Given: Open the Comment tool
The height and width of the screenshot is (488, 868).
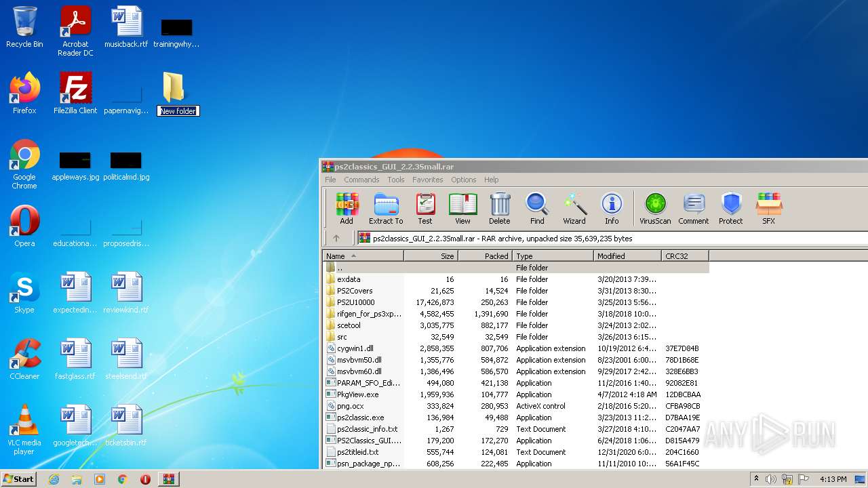Looking at the screenshot, I should (693, 209).
